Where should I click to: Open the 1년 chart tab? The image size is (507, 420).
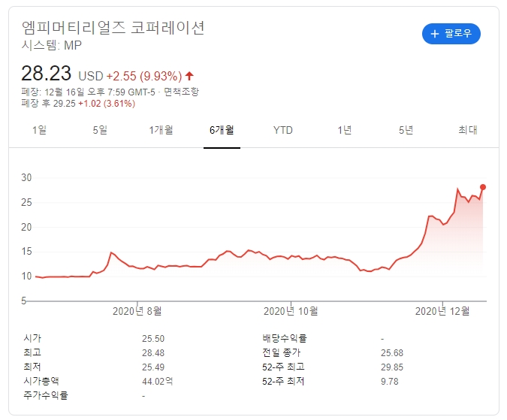click(x=344, y=130)
